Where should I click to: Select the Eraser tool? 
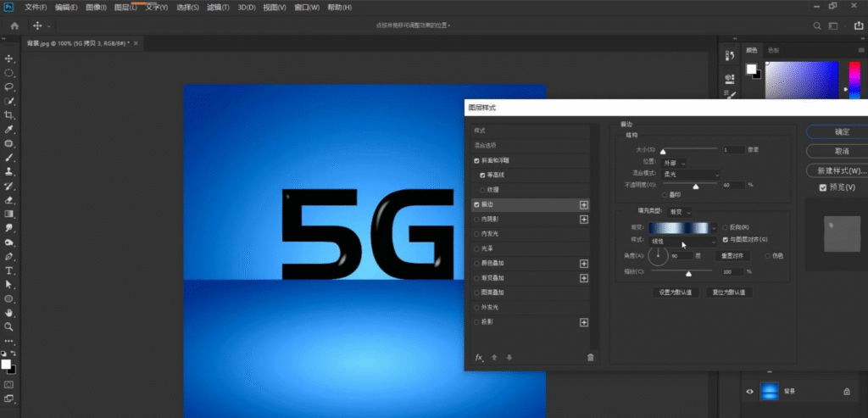(8, 200)
